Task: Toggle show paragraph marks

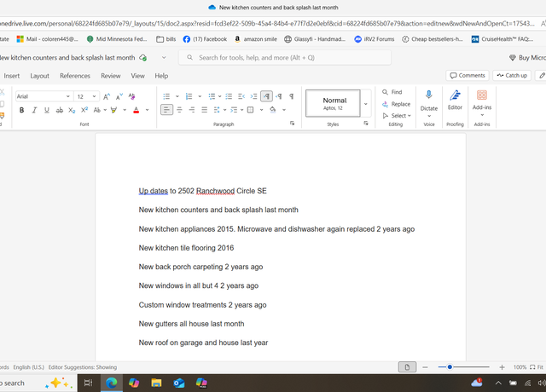Action: [x=292, y=96]
